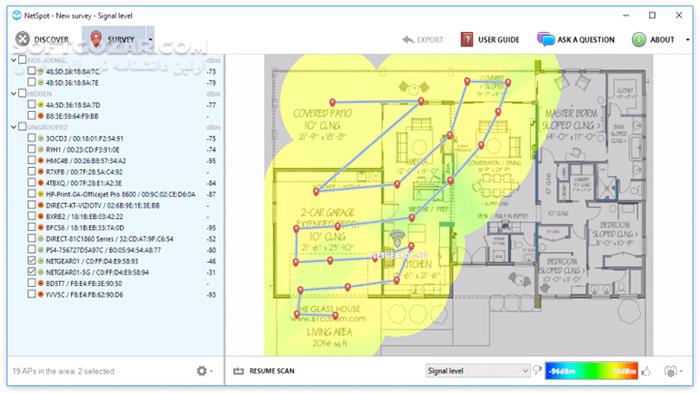Click the Resume Scan button

pyautogui.click(x=264, y=371)
